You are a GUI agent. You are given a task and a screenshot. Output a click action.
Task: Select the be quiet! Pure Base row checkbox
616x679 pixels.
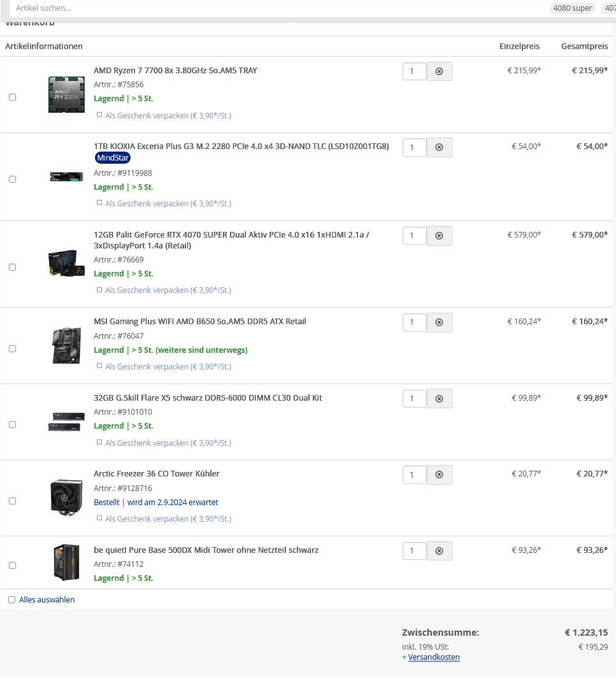[x=13, y=565]
